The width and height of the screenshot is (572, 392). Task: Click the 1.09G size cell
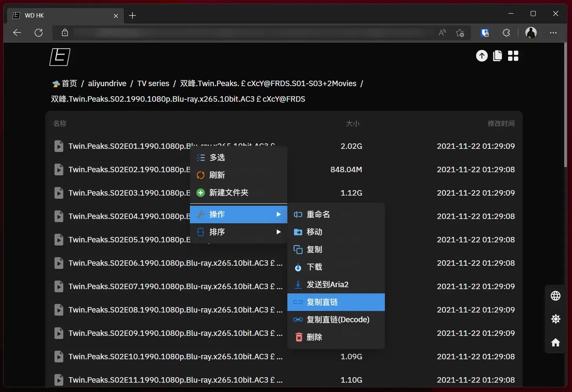351,357
